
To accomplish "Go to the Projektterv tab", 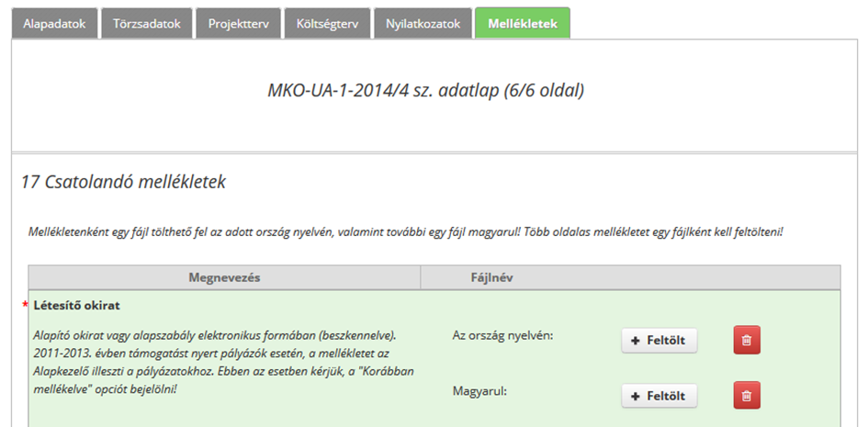I will click(x=239, y=24).
